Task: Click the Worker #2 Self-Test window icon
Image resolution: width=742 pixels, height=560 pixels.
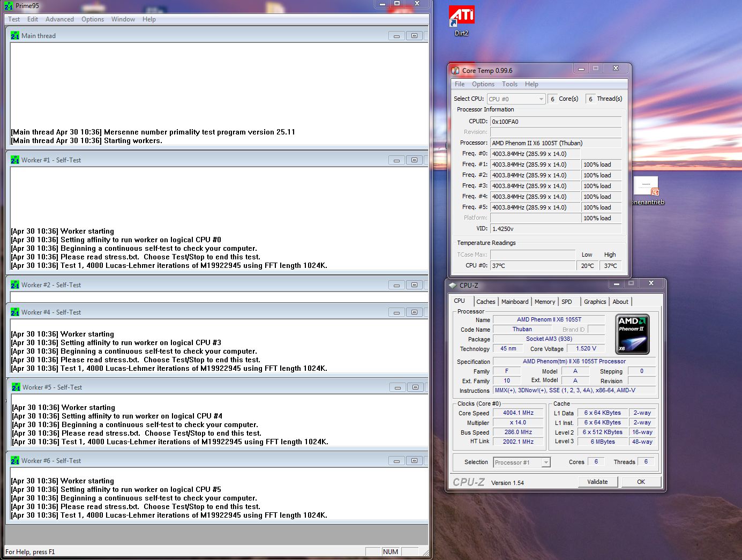Action: coord(15,285)
